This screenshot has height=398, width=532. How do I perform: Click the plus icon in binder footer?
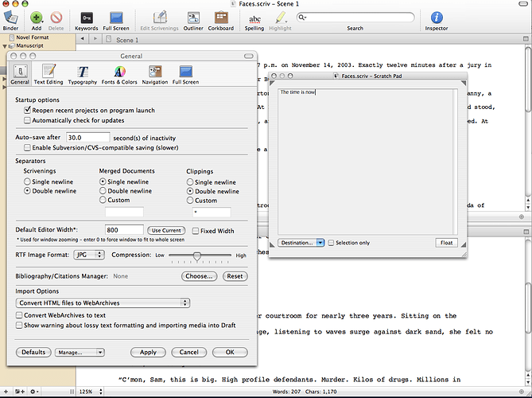pos(6,392)
